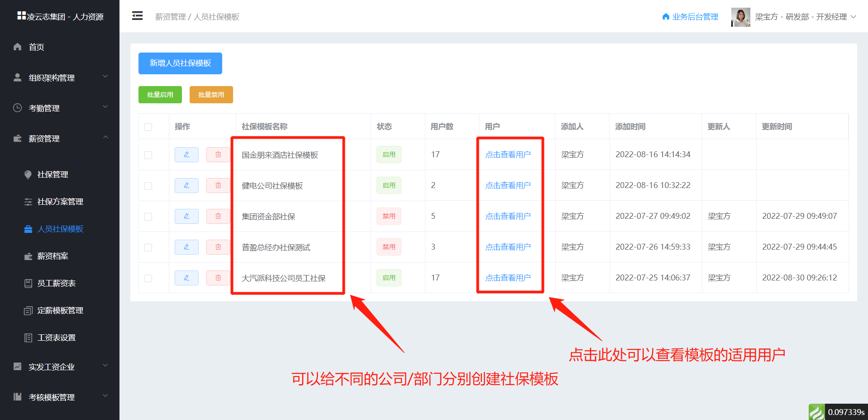Click the 定薪模板管理 icon in the sidebar
868x420 pixels.
pos(28,310)
